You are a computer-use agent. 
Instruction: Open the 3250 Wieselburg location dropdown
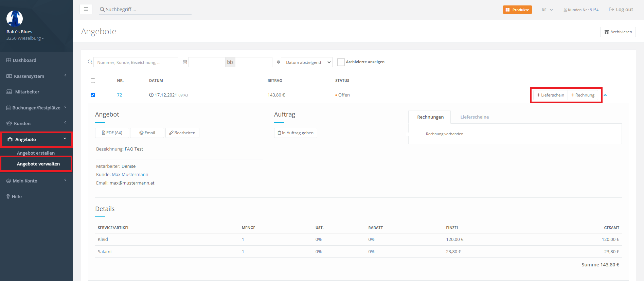pos(25,38)
